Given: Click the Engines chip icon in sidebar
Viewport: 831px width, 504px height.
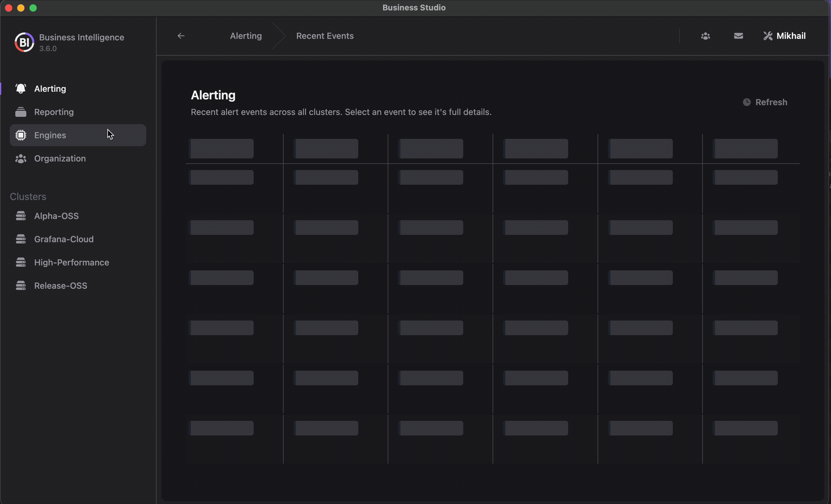Looking at the screenshot, I should tap(20, 135).
